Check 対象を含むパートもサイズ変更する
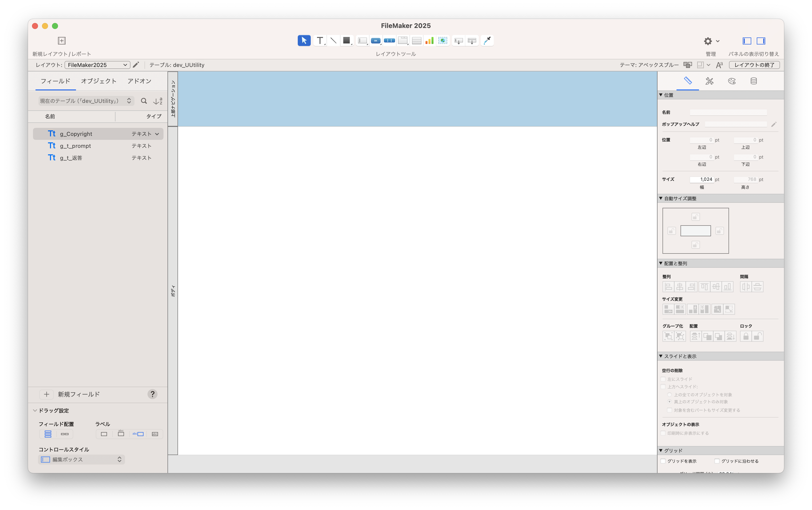 click(x=669, y=410)
